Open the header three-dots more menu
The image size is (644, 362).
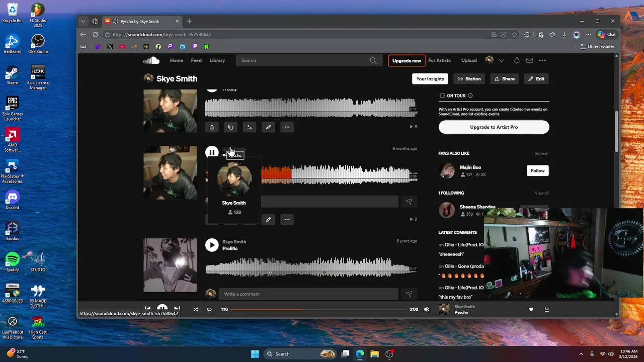coord(542,60)
